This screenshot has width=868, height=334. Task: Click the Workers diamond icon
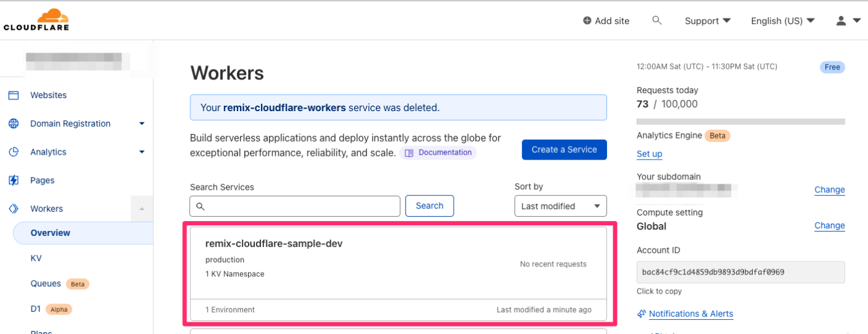tap(14, 209)
